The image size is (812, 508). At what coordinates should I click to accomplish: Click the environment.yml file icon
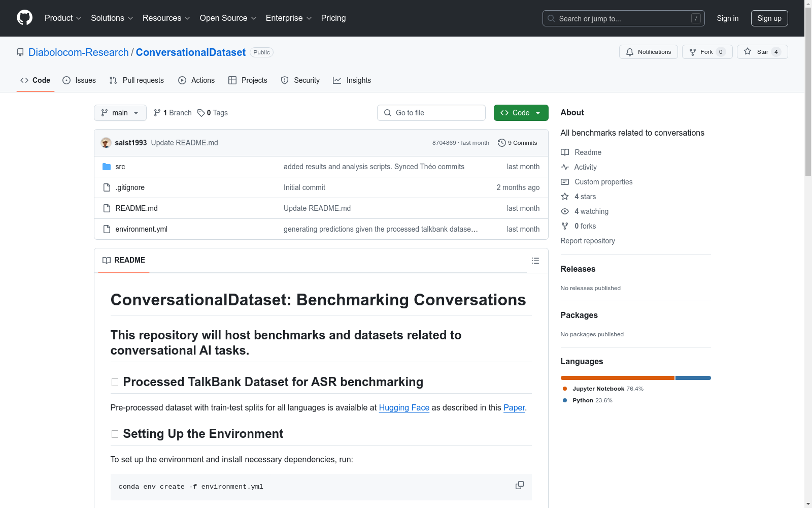(x=107, y=229)
